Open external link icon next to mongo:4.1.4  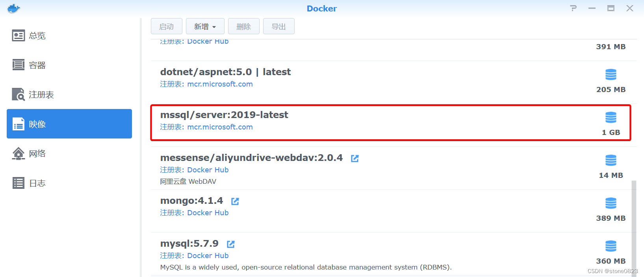pyautogui.click(x=235, y=201)
